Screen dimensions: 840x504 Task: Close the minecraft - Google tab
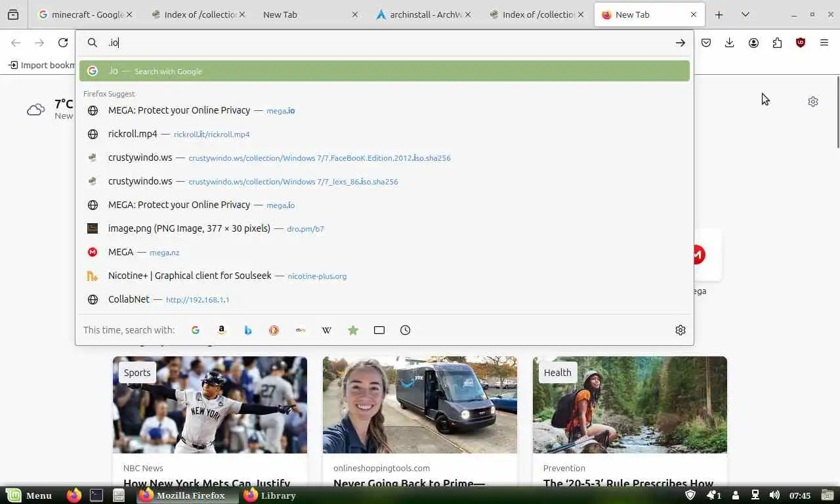tap(129, 14)
